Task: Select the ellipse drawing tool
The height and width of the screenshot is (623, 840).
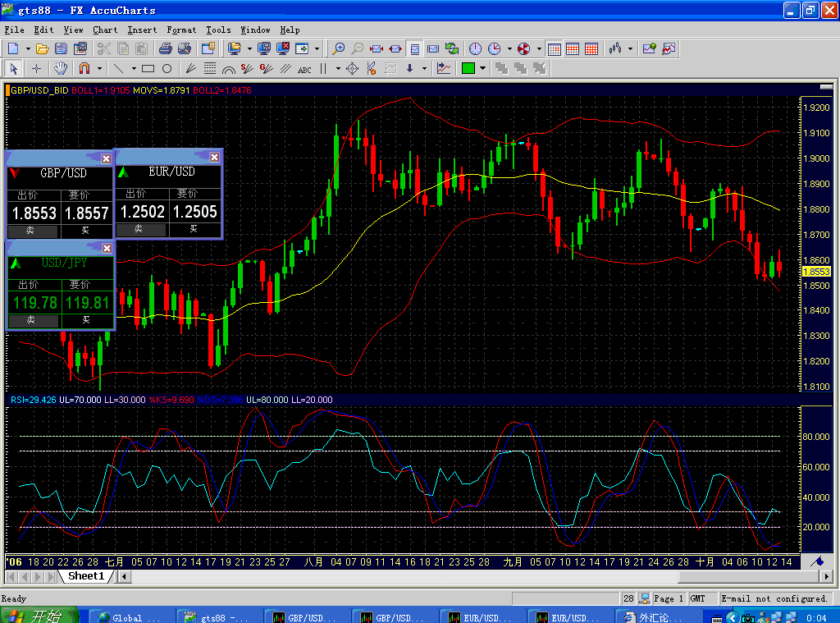Action: [167, 68]
